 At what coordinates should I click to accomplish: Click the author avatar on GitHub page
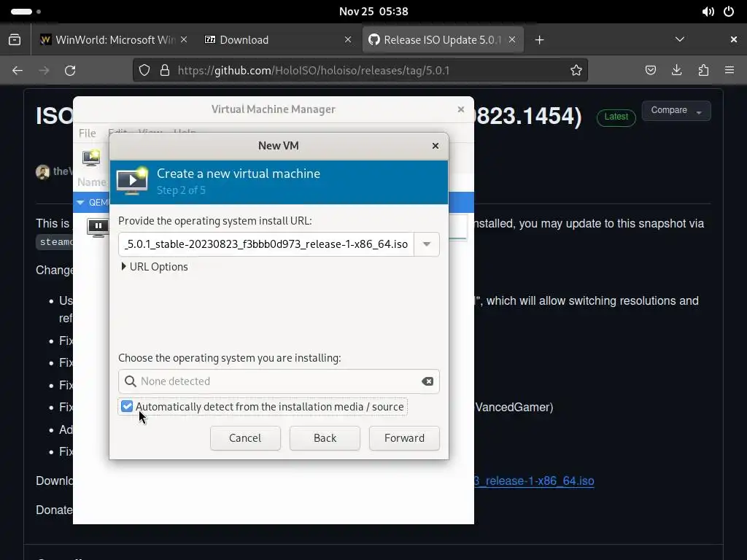[x=42, y=172]
